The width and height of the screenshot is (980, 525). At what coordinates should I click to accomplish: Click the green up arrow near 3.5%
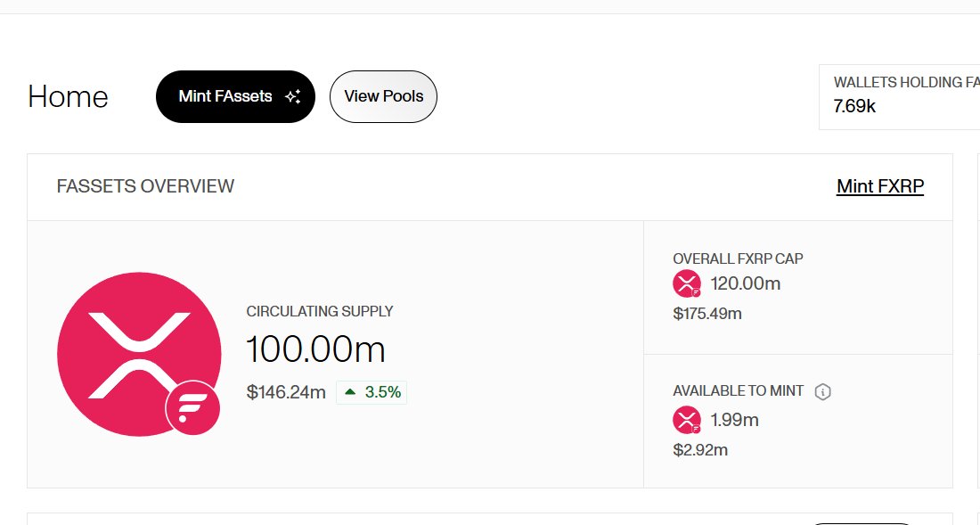[x=350, y=391]
